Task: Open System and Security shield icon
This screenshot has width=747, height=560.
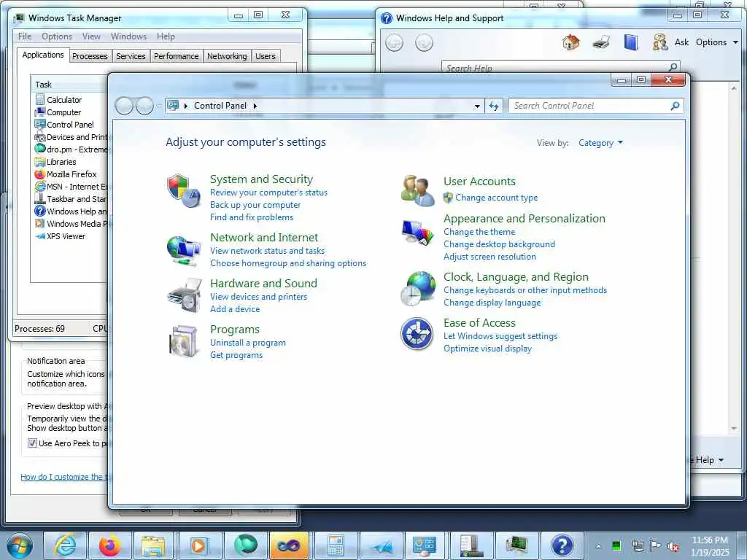Action: [183, 190]
